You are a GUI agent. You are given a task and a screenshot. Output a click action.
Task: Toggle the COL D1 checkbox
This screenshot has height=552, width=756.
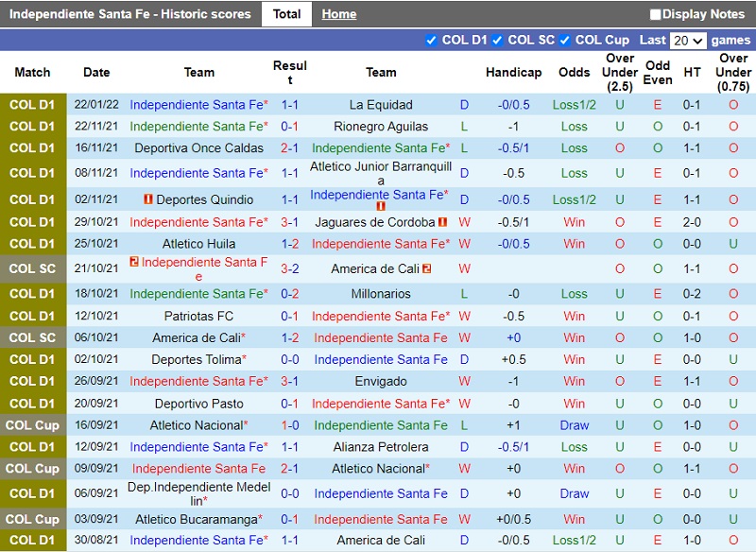[x=431, y=40]
